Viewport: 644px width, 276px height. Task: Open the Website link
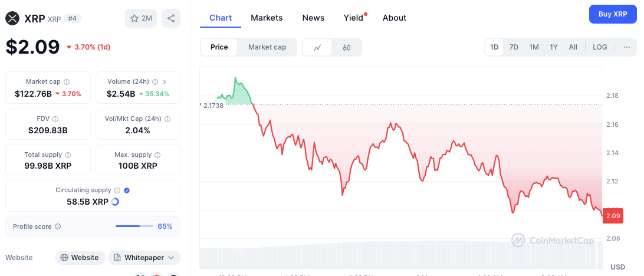[x=80, y=258]
